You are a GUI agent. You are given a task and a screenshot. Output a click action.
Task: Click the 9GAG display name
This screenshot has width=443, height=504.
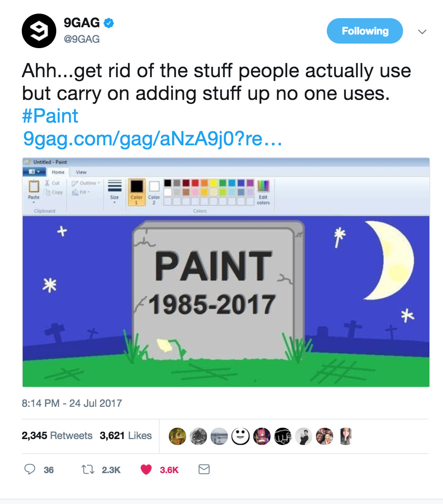82,23
